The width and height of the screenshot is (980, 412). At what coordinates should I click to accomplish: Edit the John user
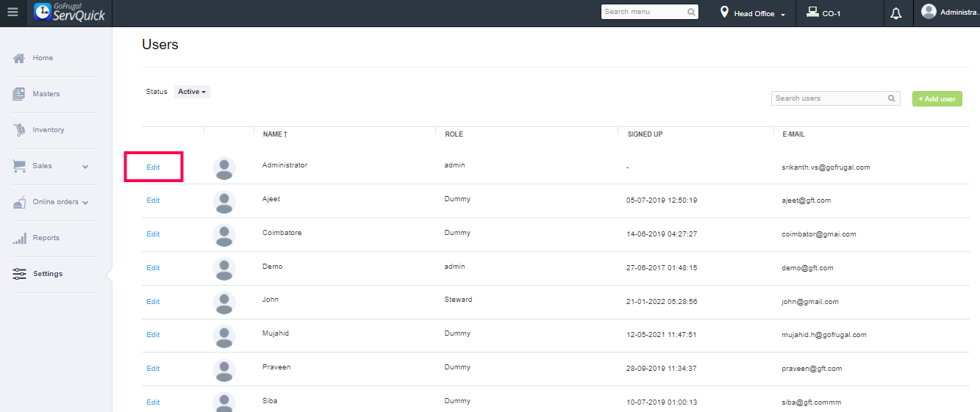click(x=153, y=302)
